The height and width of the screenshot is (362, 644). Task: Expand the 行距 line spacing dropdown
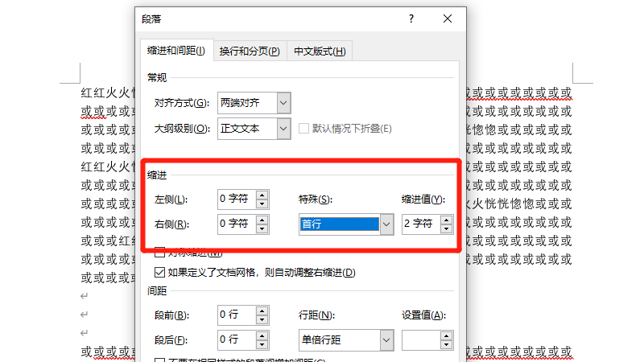pos(386,340)
